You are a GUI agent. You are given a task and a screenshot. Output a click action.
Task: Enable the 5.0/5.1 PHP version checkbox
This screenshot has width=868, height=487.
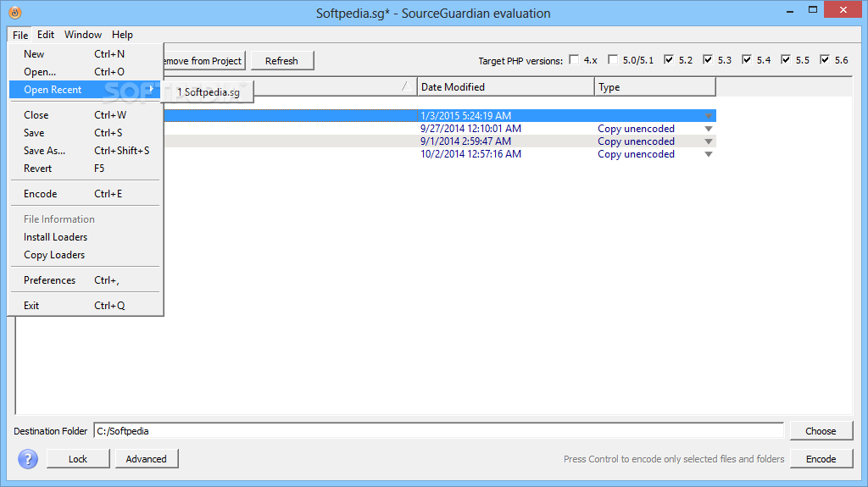click(613, 60)
